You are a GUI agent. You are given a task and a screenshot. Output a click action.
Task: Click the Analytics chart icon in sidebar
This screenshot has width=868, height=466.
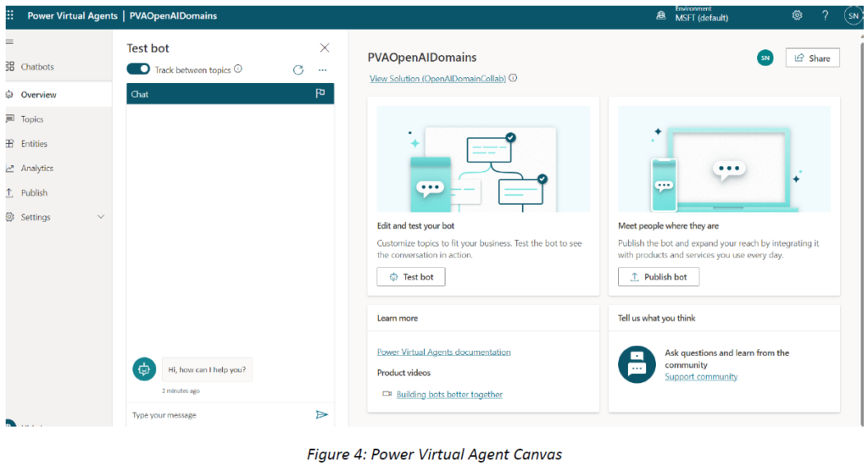point(10,169)
